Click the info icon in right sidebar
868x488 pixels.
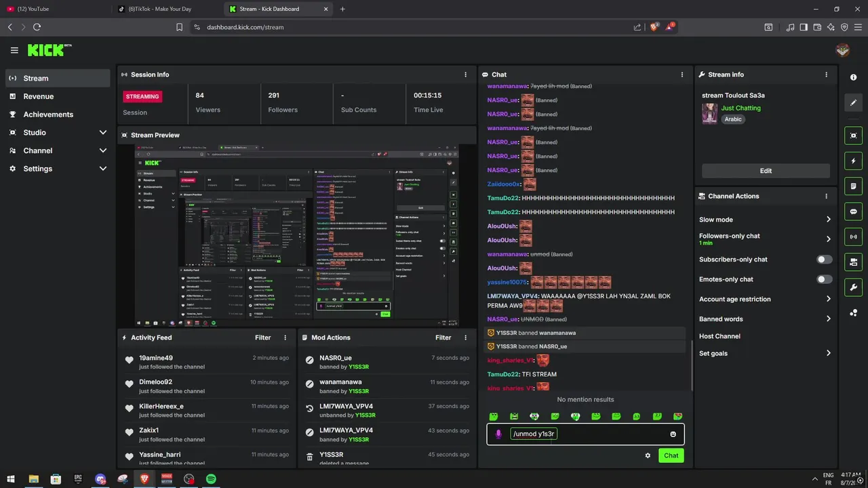(854, 77)
